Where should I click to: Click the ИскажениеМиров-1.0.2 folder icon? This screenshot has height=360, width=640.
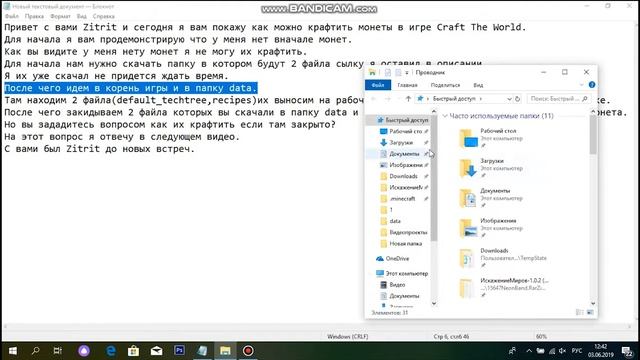tap(468, 288)
